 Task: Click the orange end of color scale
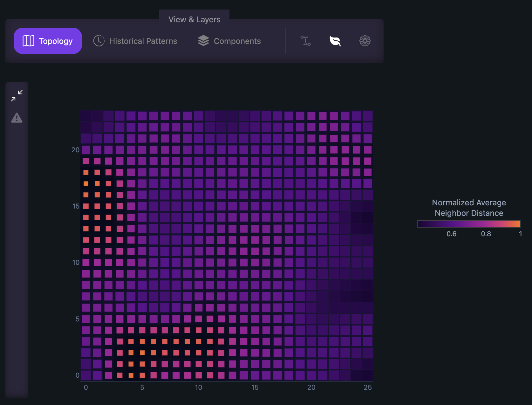(x=518, y=224)
